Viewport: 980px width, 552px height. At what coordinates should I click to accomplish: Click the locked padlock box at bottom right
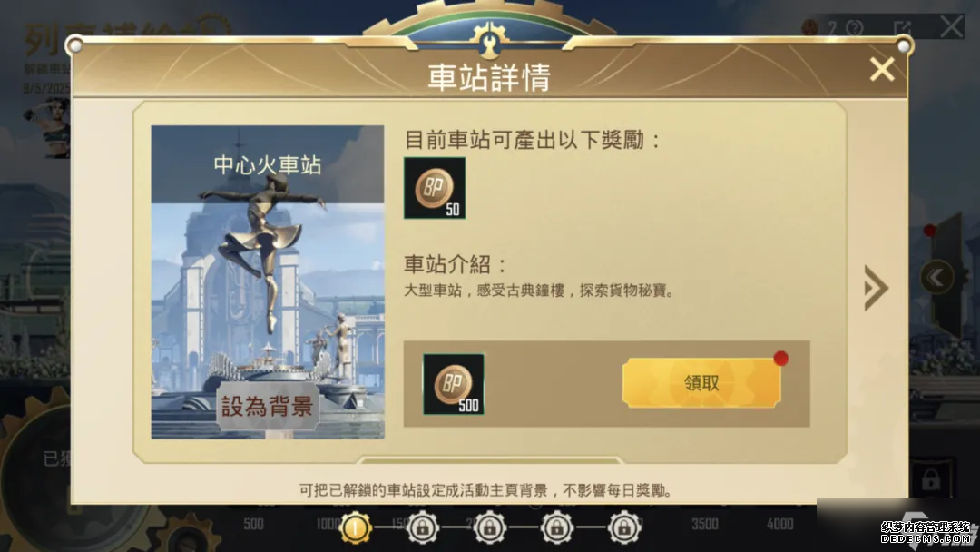click(x=931, y=479)
